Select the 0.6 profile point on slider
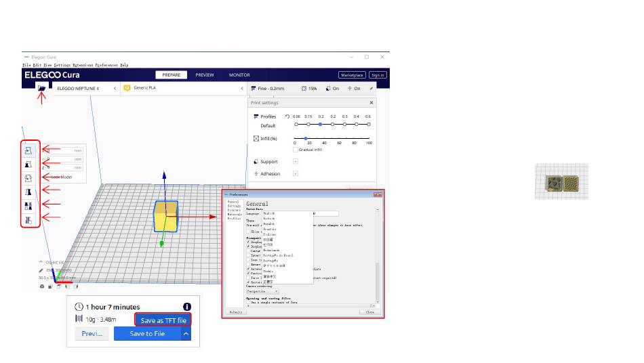Image resolution: width=644 pixels, height=363 pixels. pos(368,125)
